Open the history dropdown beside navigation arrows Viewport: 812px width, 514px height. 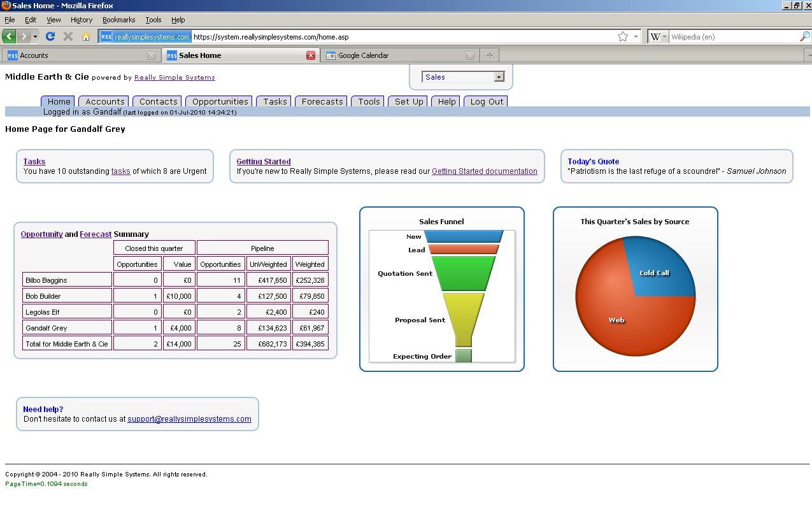pos(36,36)
